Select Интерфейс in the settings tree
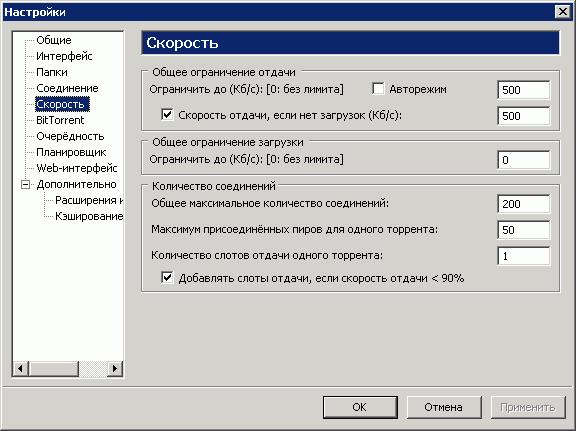The width and height of the screenshot is (576, 431). point(64,56)
